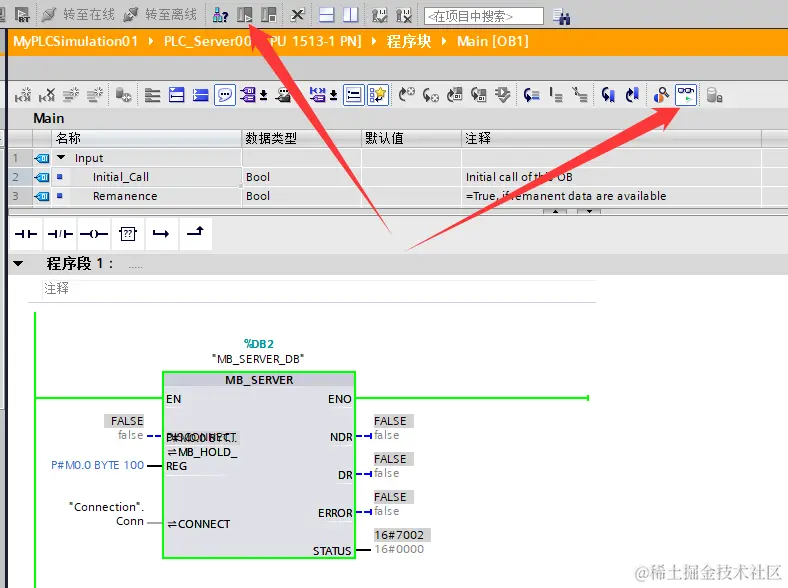The height and width of the screenshot is (588, 788).
Task: Click the absolute/symbolic operands icon
Action: [x=248, y=94]
